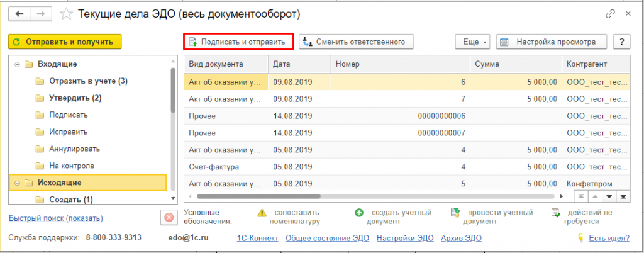Image resolution: width=644 pixels, height=253 pixels.
Task: Click Сменить ответственного button
Action: [x=356, y=42]
